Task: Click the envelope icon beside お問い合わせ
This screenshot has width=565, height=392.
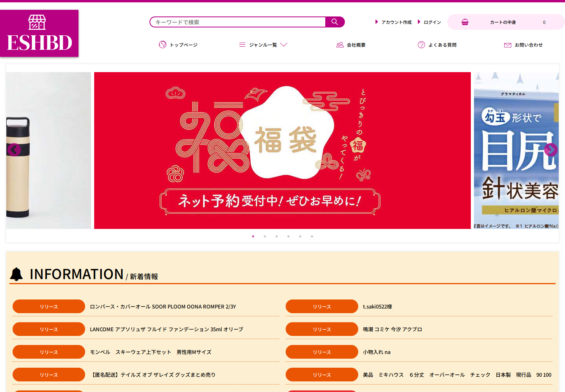Action: 508,45
